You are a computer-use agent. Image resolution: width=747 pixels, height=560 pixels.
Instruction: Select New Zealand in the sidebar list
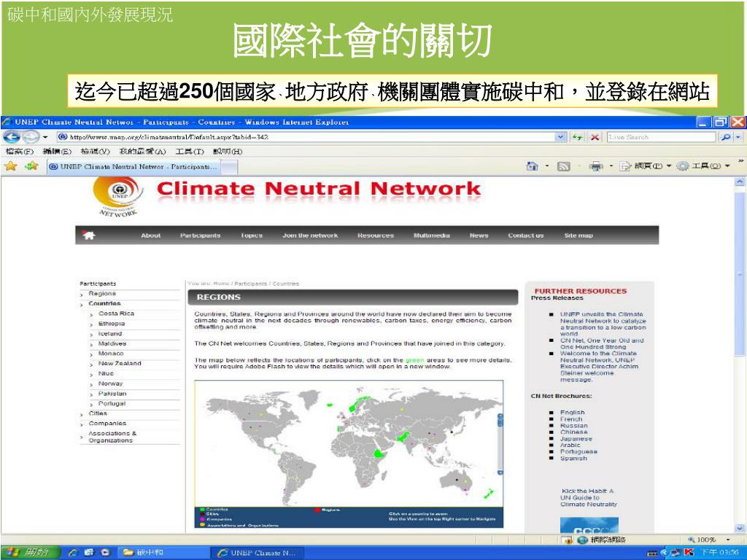120,363
